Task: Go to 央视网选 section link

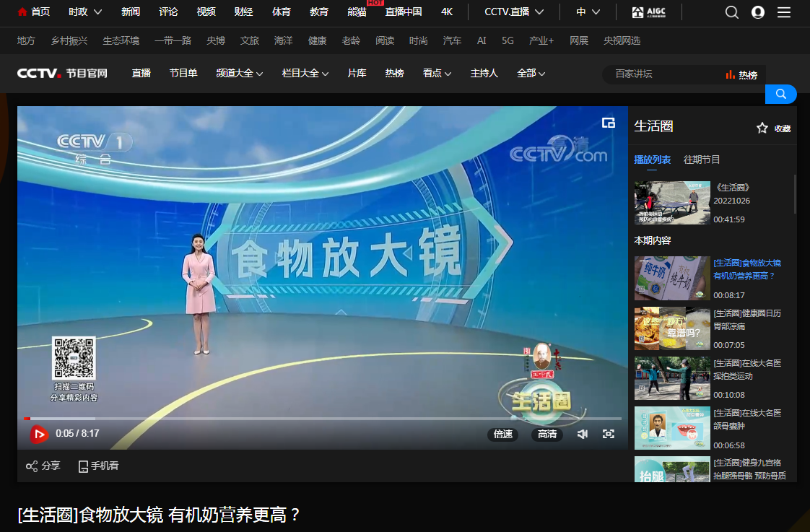Action: point(622,41)
